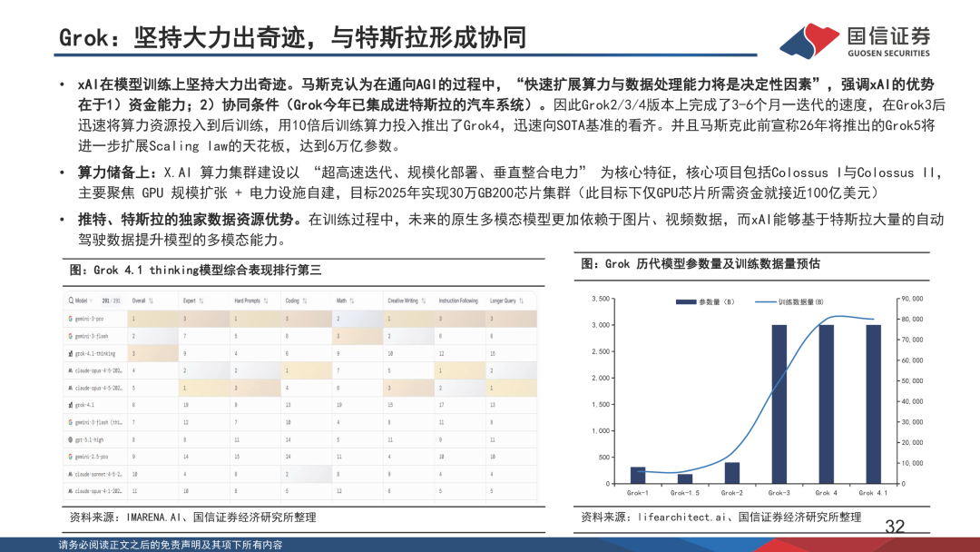The height and width of the screenshot is (552, 980).
Task: Sort by the Longer Query column arrows
Action: pyautogui.click(x=521, y=301)
